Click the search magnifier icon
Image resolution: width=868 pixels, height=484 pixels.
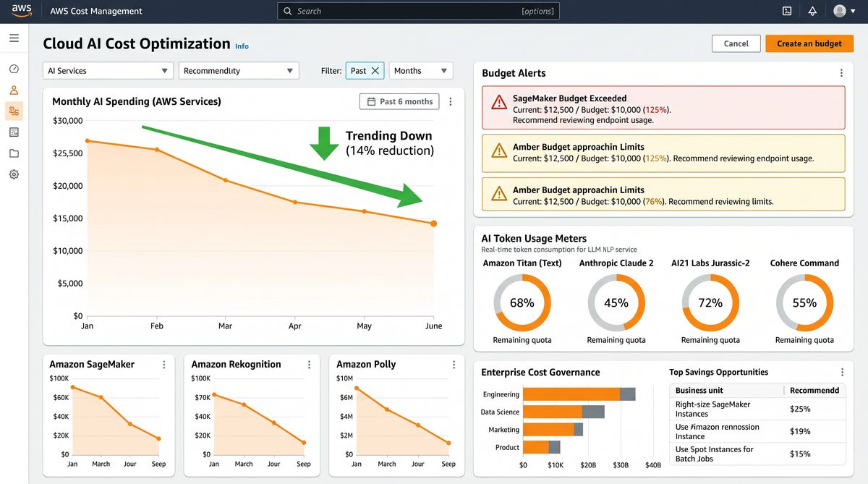click(x=288, y=11)
